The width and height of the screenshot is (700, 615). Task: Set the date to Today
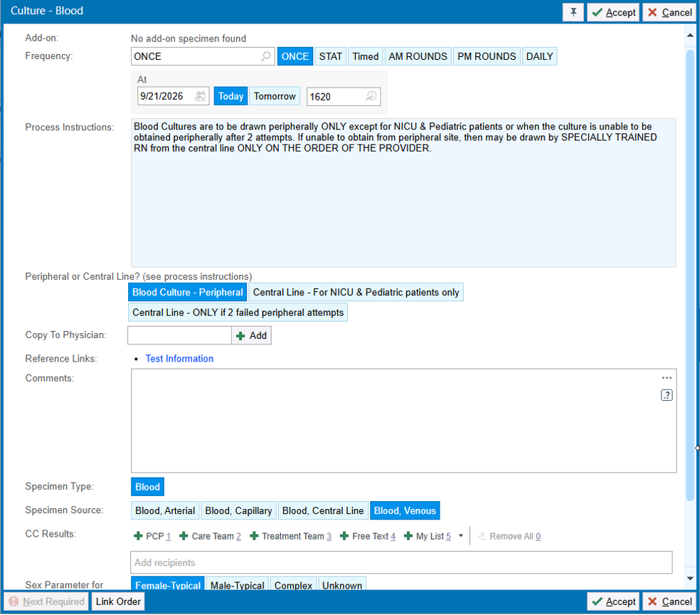point(230,97)
